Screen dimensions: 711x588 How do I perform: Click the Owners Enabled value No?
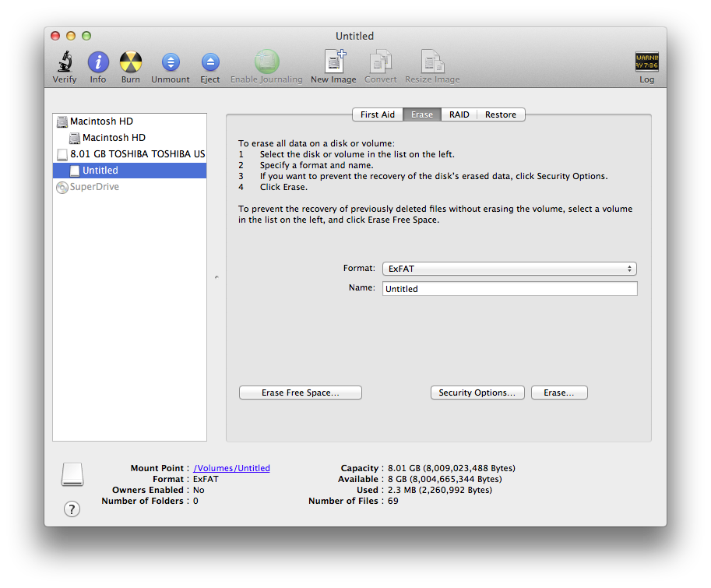point(199,490)
